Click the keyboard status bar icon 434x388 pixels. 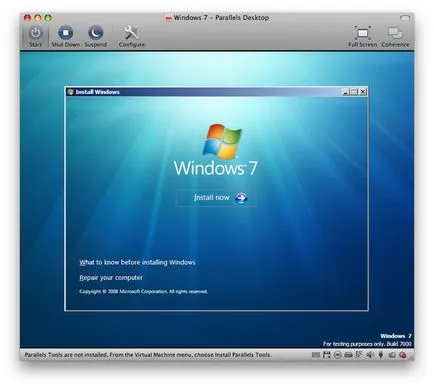pyautogui.click(x=316, y=355)
